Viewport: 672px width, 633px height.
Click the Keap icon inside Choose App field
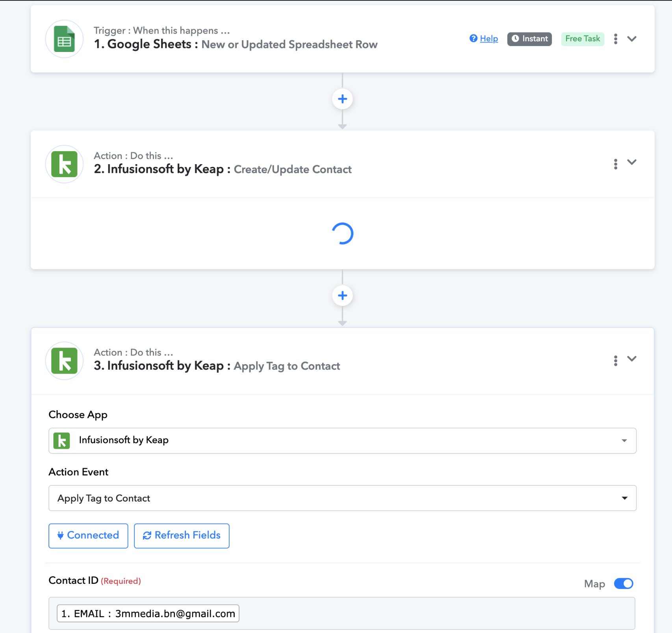tap(62, 441)
